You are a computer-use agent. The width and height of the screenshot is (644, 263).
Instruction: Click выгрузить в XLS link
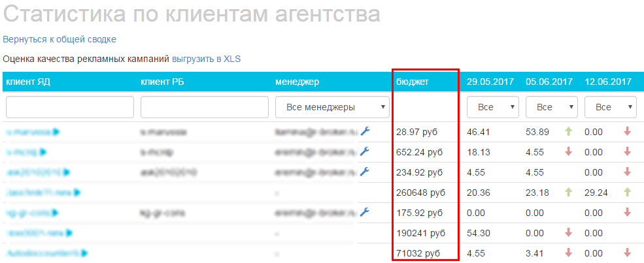206,59
